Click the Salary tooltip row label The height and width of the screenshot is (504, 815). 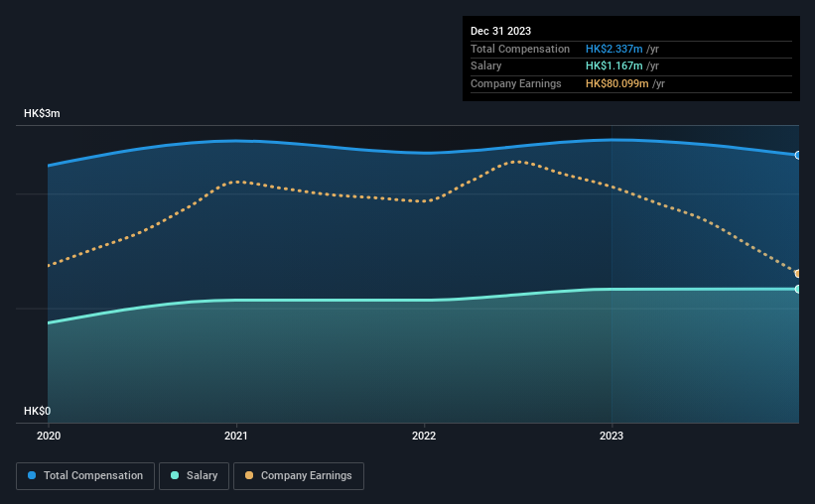tap(486, 66)
